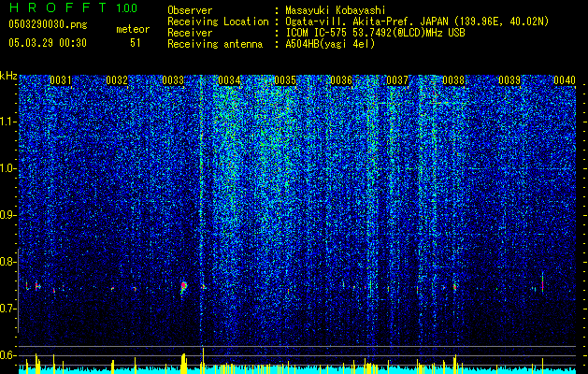Viewport: 588px width, 374px height.
Task: Click the 0035 time marker
Action: 285,80
